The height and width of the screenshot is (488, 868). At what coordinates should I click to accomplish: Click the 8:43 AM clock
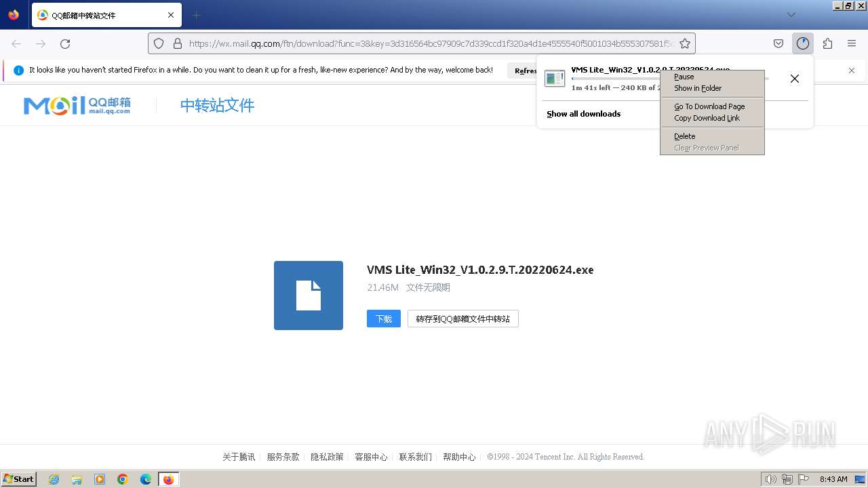(833, 479)
